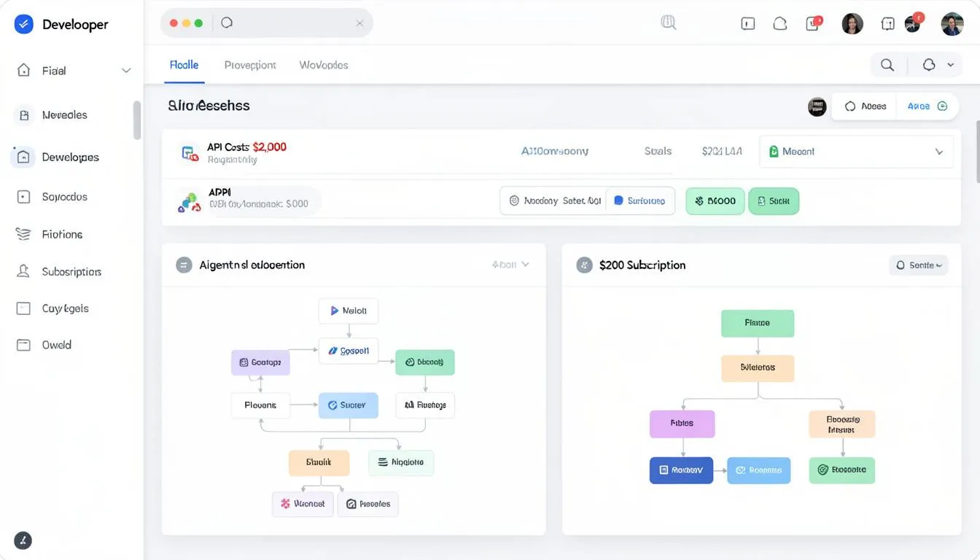Click the Aooes button
The width and height of the screenshot is (980, 560).
tap(865, 106)
